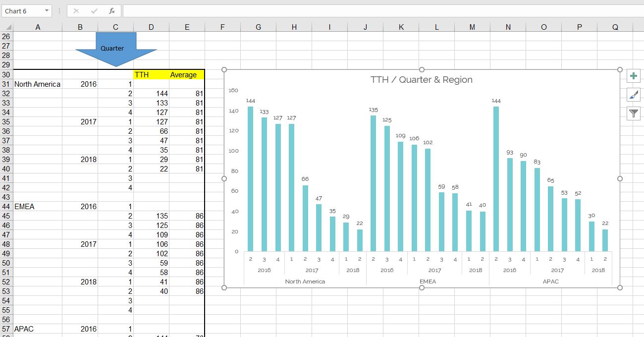
Task: Open the Chart Filters funnel button
Action: (x=634, y=113)
